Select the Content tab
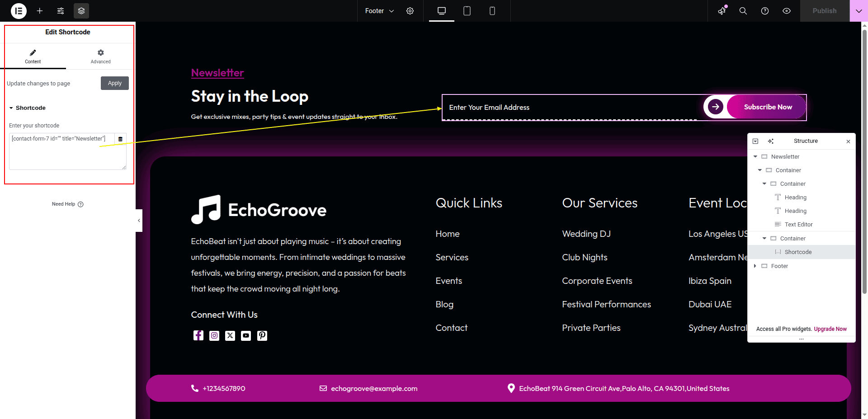868x419 pixels. click(33, 56)
